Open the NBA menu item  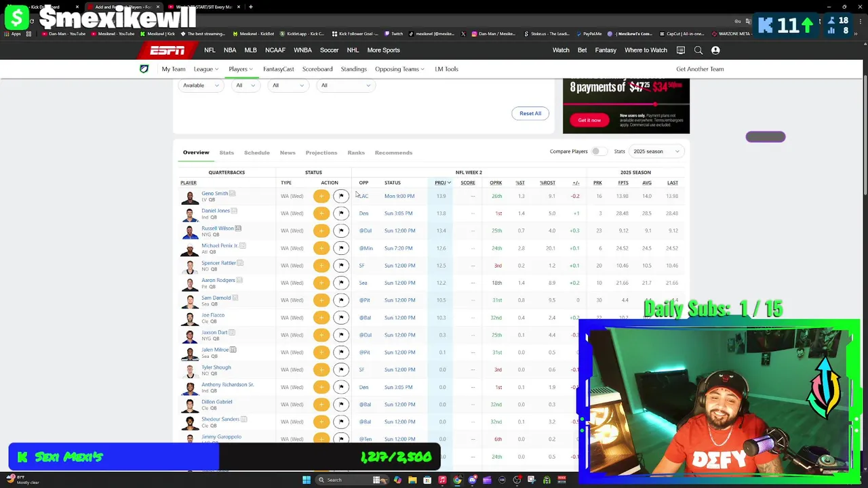[230, 50]
